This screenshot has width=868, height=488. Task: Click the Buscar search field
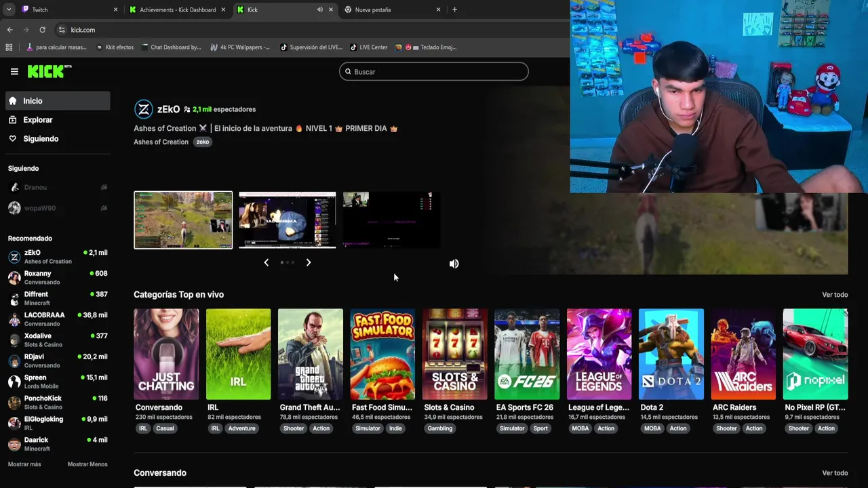tap(434, 72)
